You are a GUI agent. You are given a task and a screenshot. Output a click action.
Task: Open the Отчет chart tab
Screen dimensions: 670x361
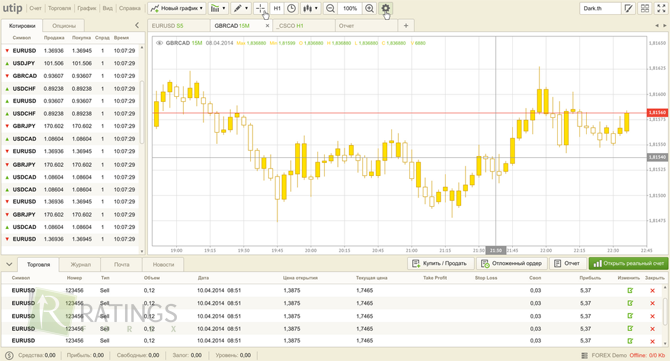click(x=366, y=26)
